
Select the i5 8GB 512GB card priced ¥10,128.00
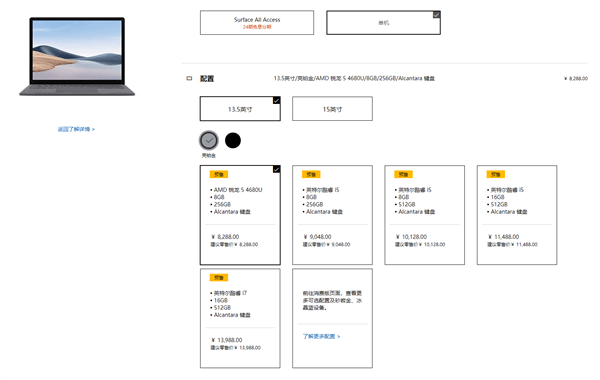[424, 215]
